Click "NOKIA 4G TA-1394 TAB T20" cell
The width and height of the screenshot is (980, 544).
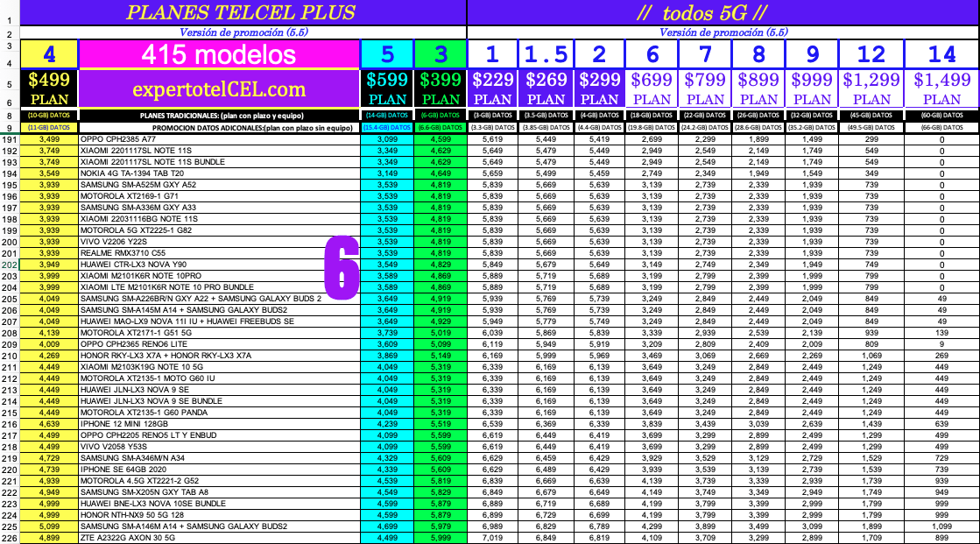point(219,173)
